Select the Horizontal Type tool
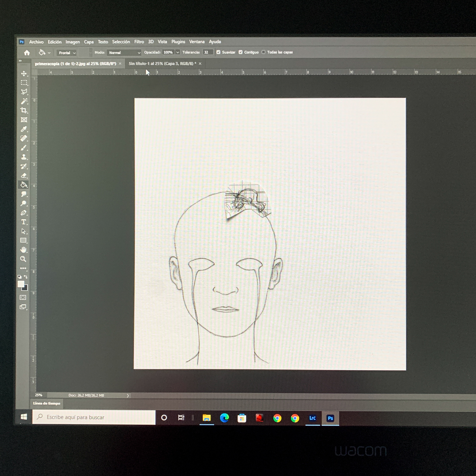The height and width of the screenshot is (476, 476). point(24,222)
